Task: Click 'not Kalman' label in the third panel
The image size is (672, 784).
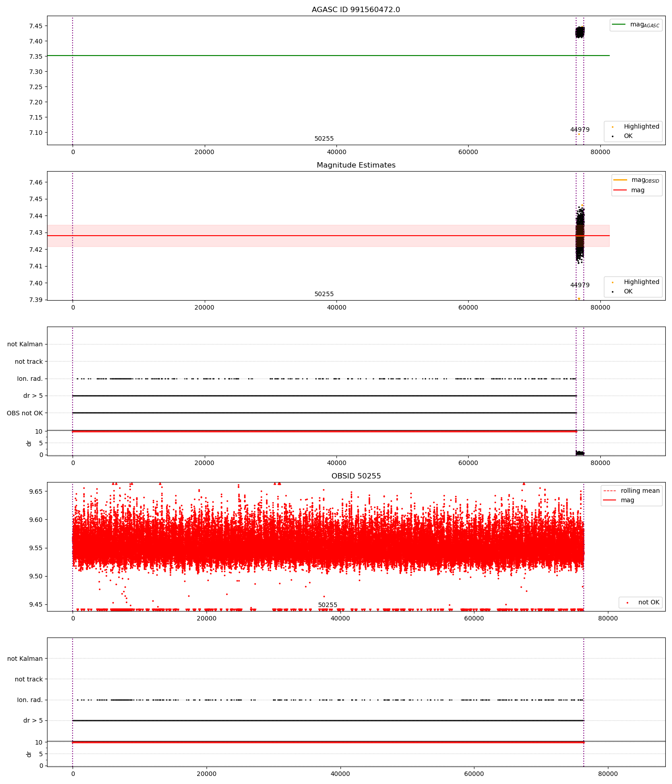Action: [x=25, y=345]
